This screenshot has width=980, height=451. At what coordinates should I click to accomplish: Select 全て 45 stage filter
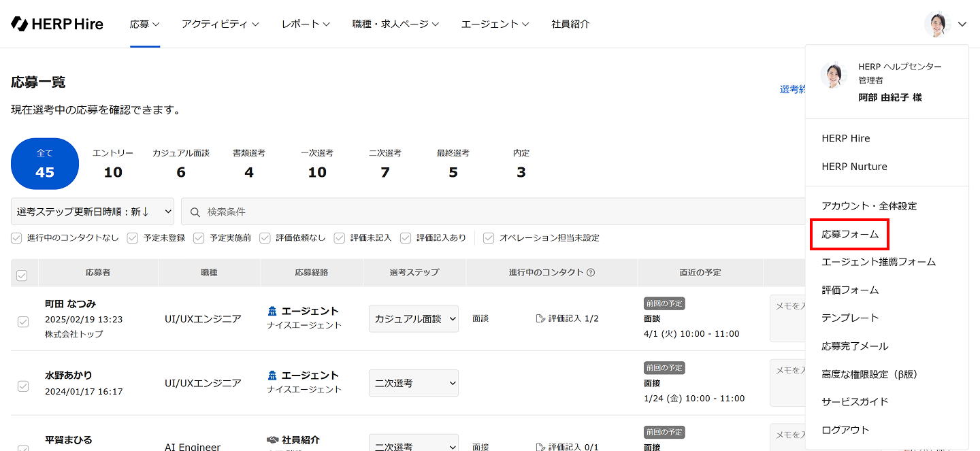[x=45, y=164]
